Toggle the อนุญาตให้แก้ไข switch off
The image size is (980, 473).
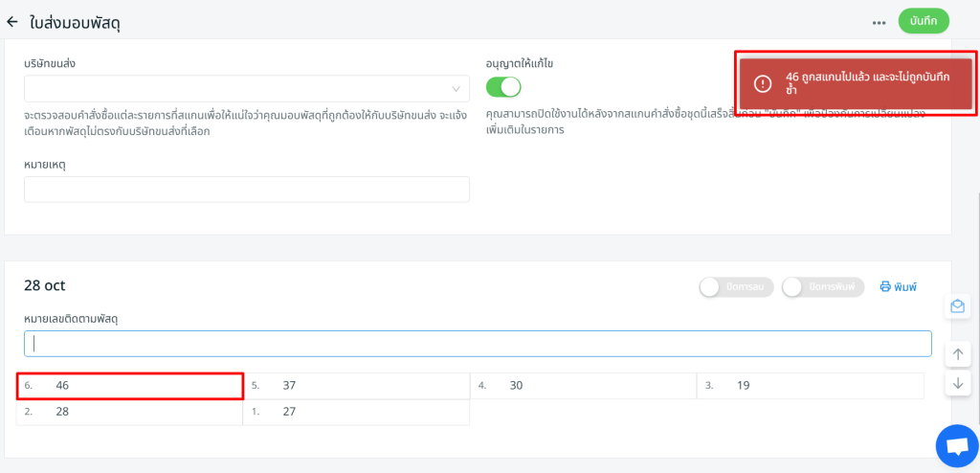tap(503, 87)
